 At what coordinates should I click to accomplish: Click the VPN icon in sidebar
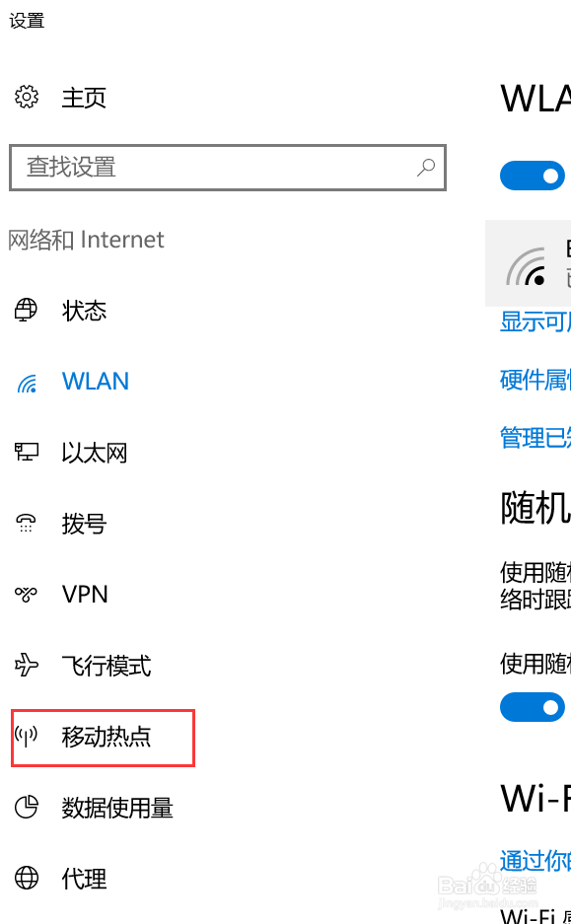click(x=26, y=594)
